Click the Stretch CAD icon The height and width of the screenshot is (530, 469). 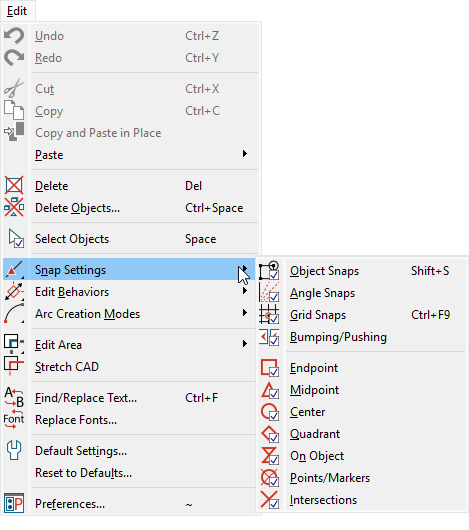tap(13, 366)
